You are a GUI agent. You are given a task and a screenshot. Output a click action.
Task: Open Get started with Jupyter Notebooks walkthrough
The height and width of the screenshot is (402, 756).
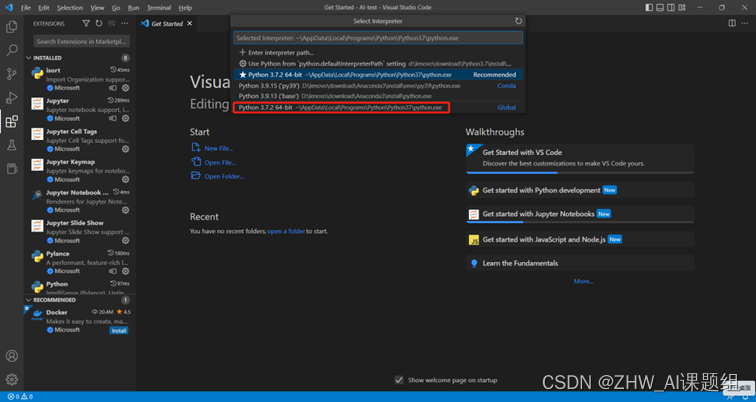580,214
